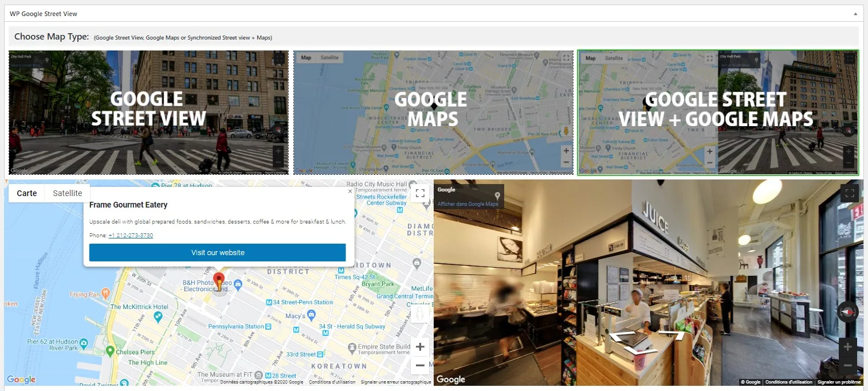
Task: Click the zoom out icon on the left map
Action: point(420,365)
